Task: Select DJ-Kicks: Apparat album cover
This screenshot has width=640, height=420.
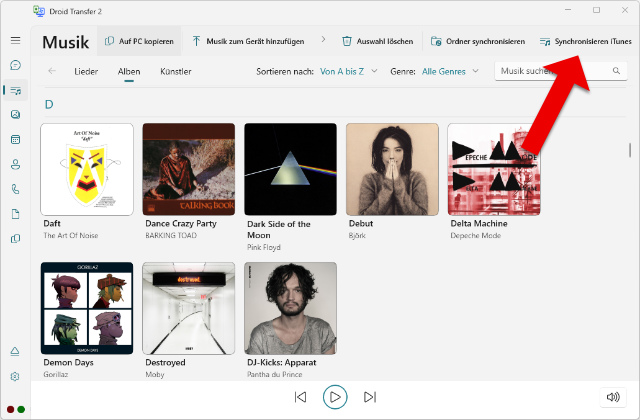Action: (291, 308)
